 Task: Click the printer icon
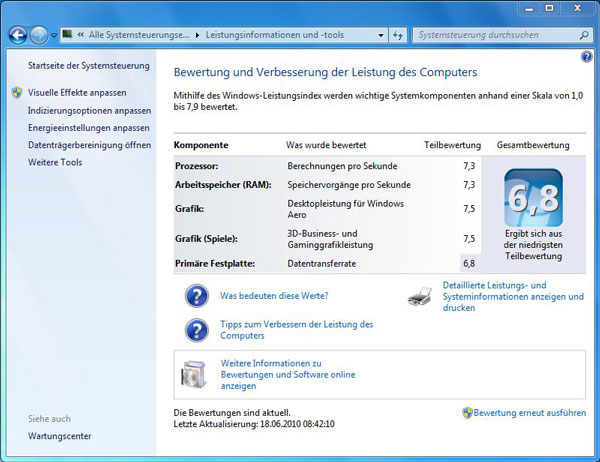(x=420, y=296)
